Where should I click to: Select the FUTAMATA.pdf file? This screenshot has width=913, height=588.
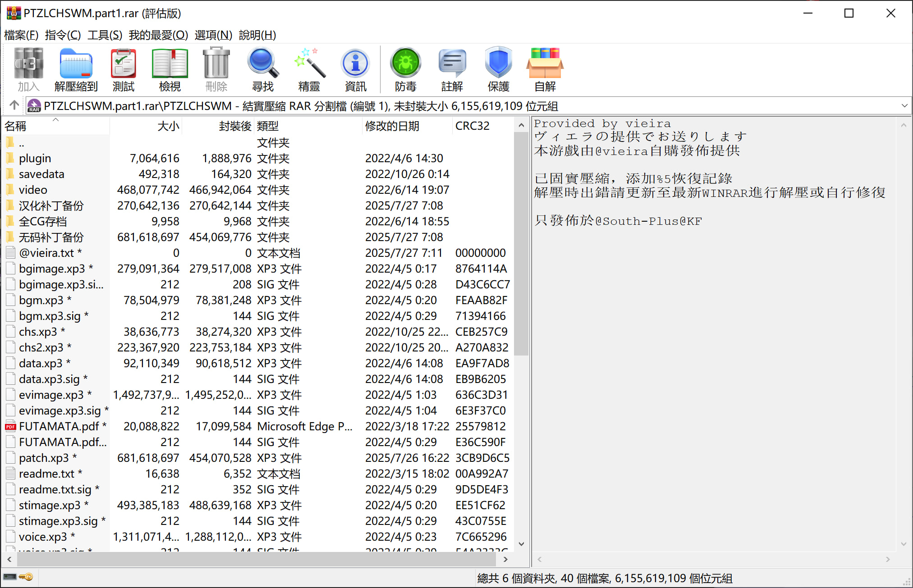point(59,426)
